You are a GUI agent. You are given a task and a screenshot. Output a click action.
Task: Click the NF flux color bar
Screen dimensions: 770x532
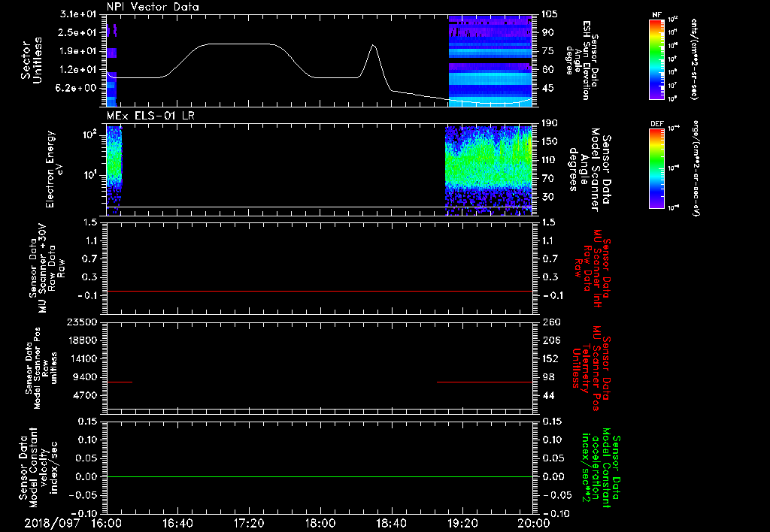tap(657, 59)
